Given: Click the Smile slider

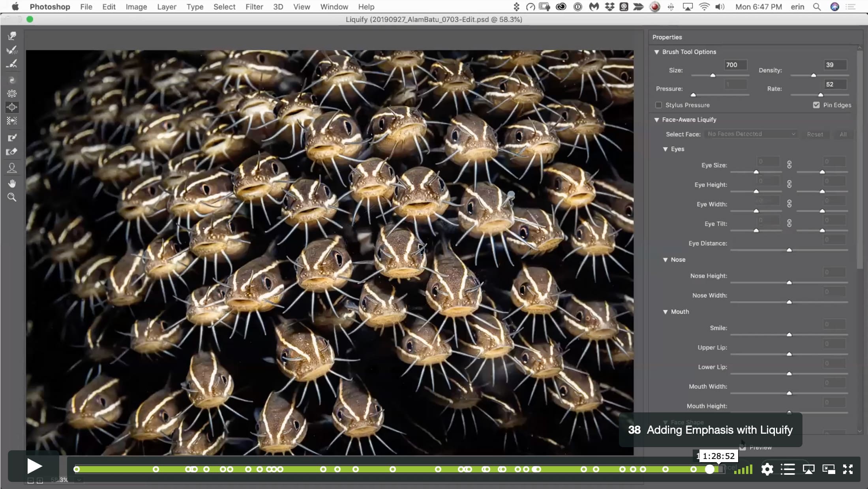Looking at the screenshot, I should (789, 335).
